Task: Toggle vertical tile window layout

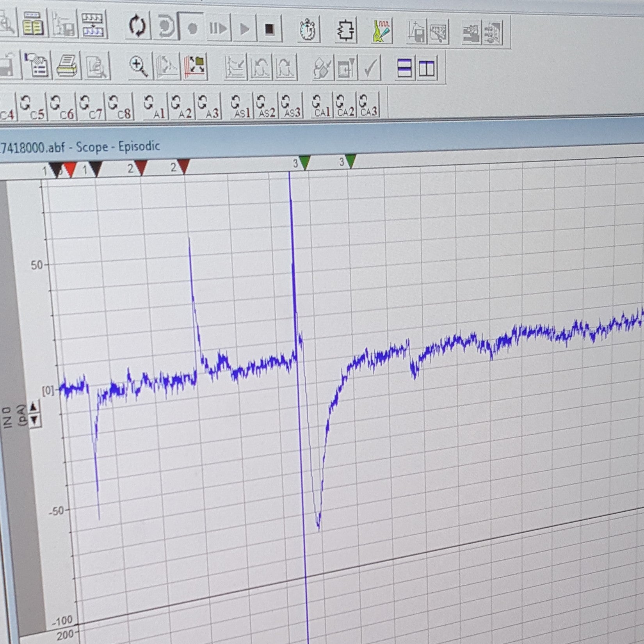Action: coord(427,69)
